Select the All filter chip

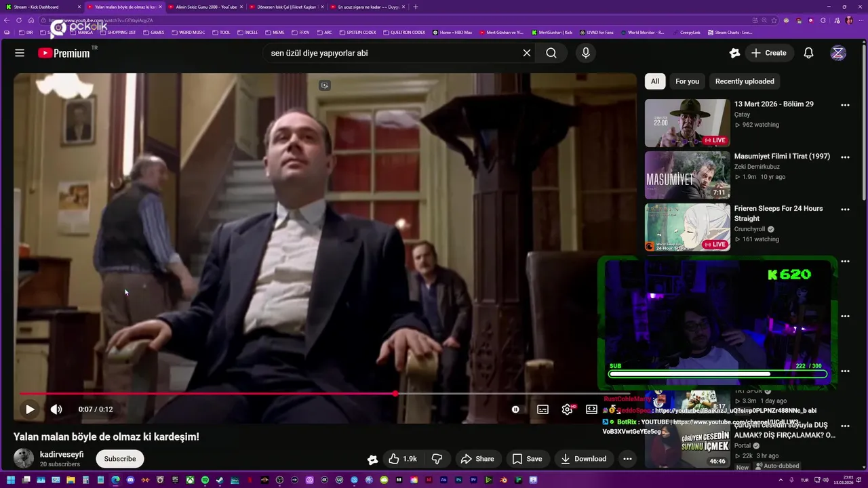(655, 81)
